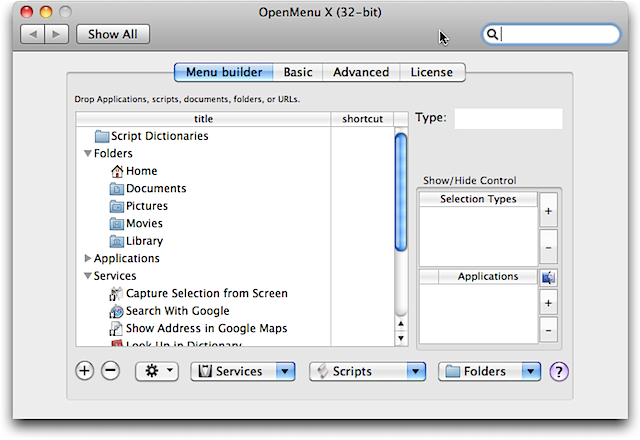The height and width of the screenshot is (440, 640).
Task: Click the Capture Selection from Screen icon
Action: click(x=116, y=293)
